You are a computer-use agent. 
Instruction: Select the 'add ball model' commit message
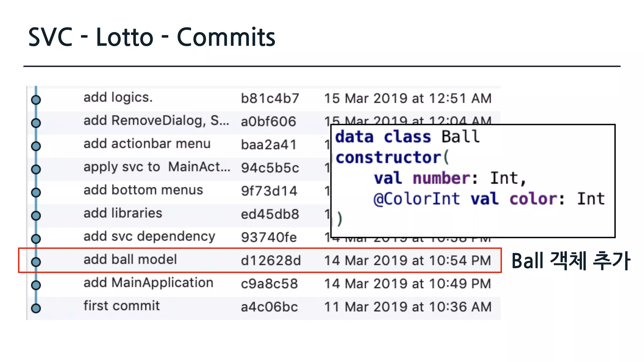130,260
